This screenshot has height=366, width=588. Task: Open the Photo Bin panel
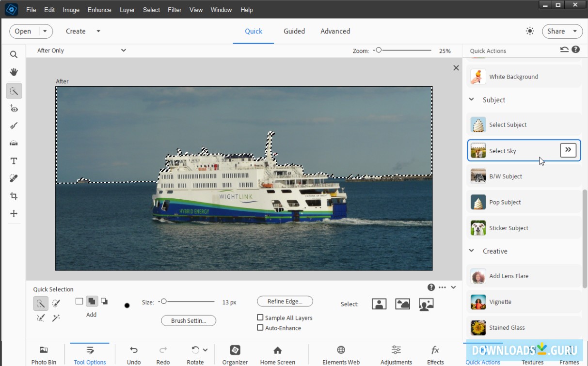pyautogui.click(x=44, y=355)
